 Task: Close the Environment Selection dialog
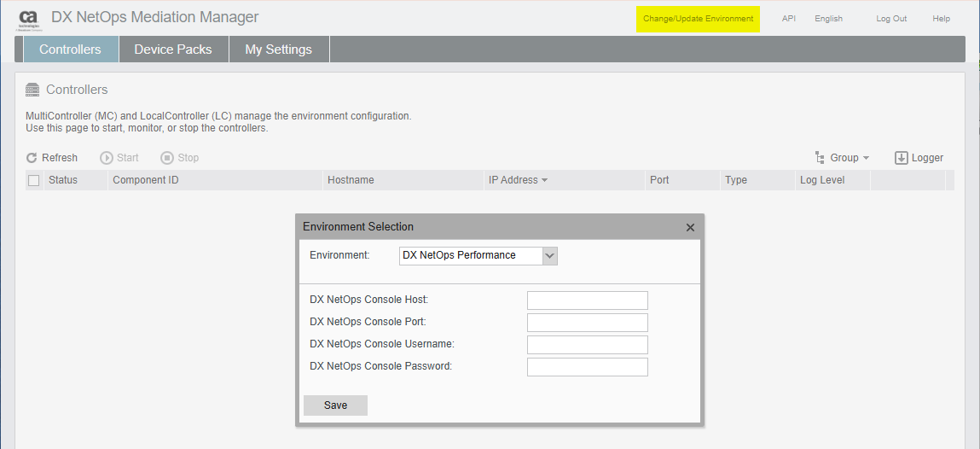[690, 227]
